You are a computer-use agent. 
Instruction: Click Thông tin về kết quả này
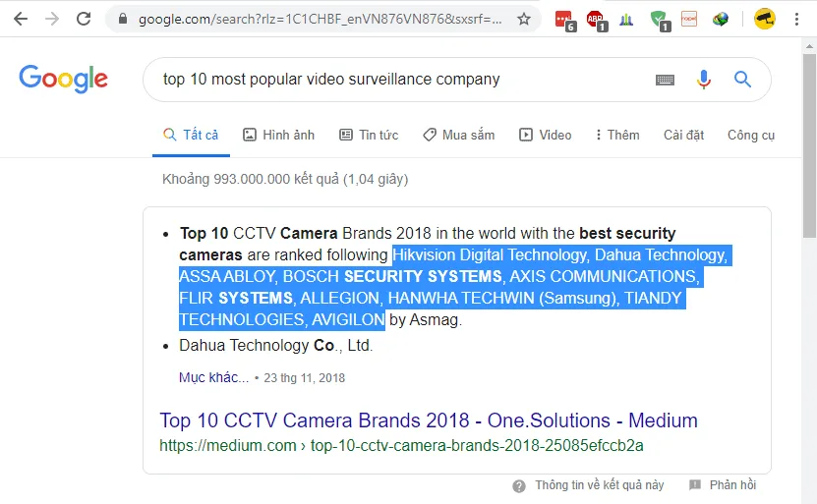[599, 485]
